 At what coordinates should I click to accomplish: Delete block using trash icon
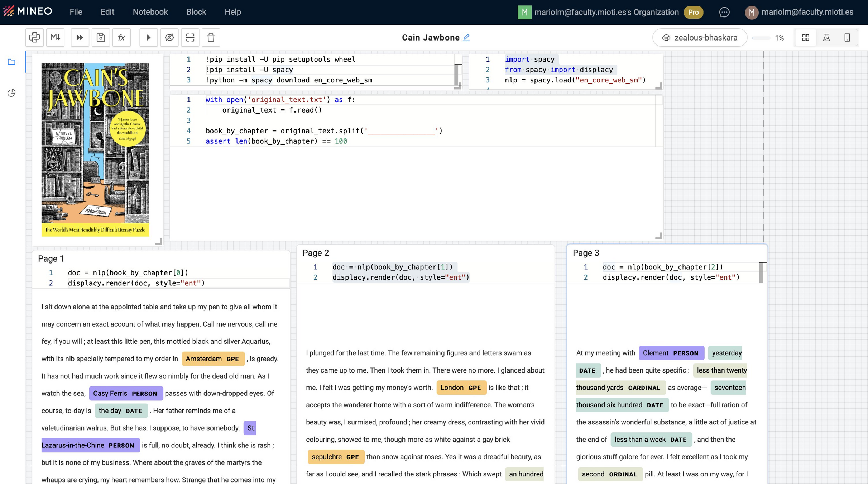[x=211, y=37]
